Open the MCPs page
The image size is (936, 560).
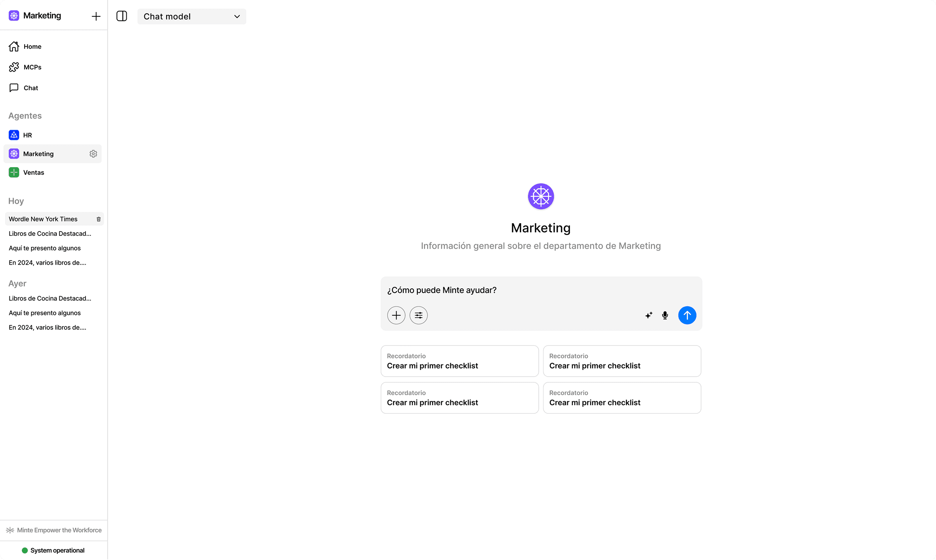pos(32,67)
